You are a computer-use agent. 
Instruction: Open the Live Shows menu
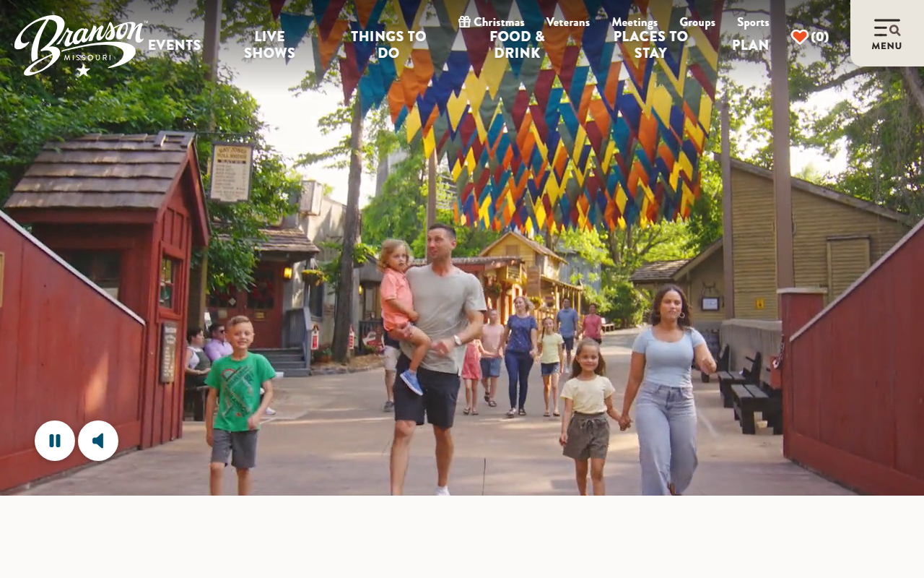point(270,45)
